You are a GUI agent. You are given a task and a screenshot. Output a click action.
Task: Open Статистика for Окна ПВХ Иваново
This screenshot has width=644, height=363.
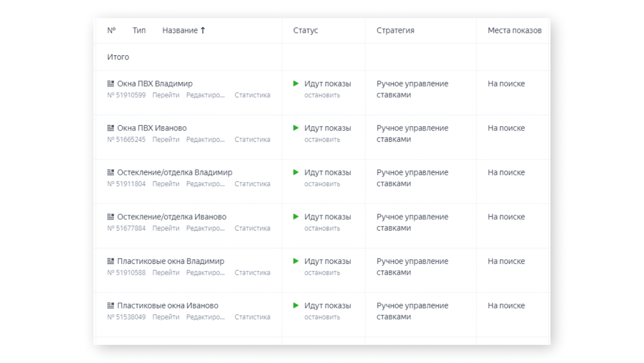[252, 140]
